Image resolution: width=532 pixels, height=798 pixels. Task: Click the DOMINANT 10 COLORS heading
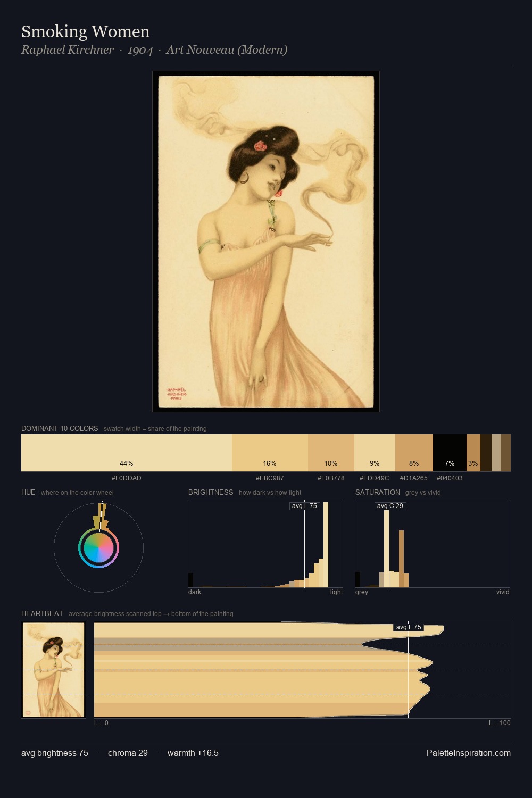point(60,428)
